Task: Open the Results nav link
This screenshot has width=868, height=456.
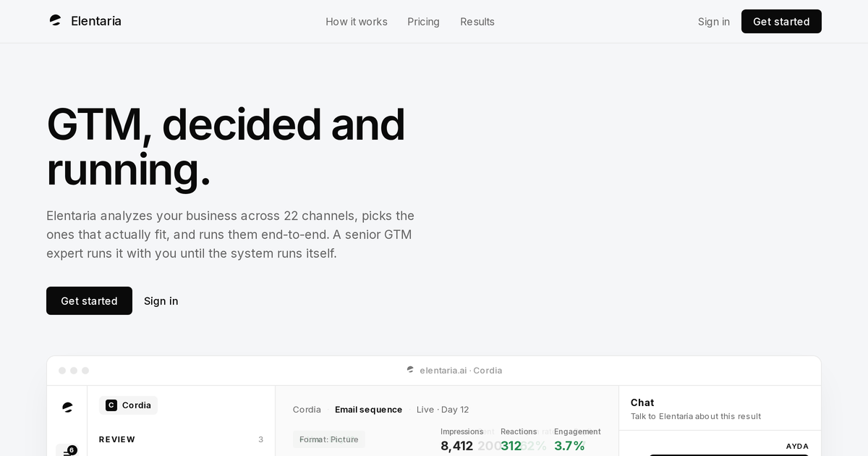Action: click(x=477, y=22)
